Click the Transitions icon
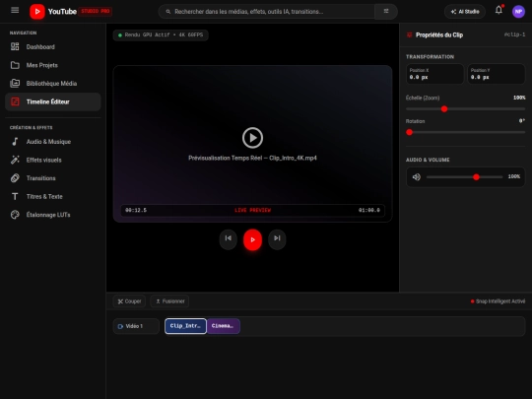Image resolution: width=532 pixels, height=399 pixels. [x=15, y=178]
